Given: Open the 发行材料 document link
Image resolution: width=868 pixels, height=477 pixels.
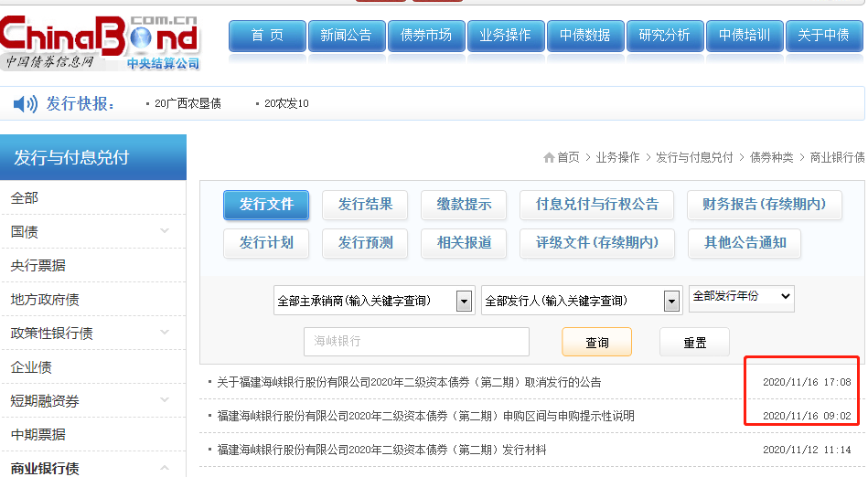Looking at the screenshot, I should (x=381, y=450).
